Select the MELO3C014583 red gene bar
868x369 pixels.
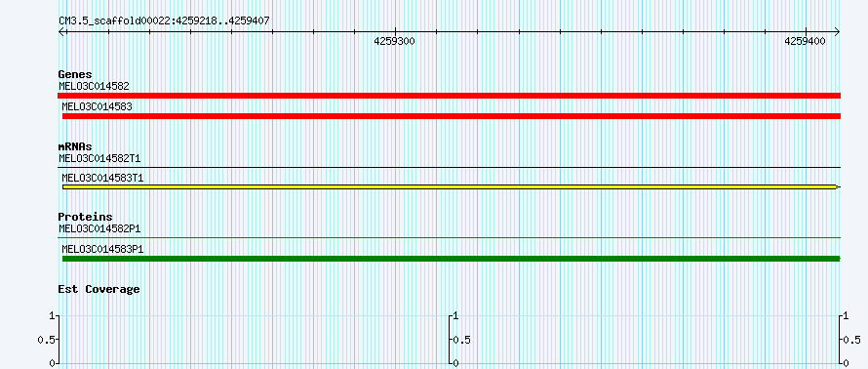(452, 116)
